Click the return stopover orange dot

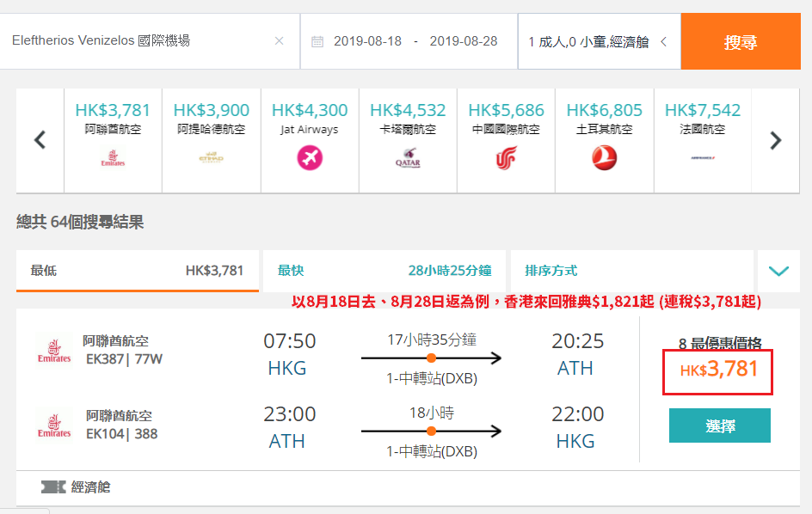coord(431,431)
